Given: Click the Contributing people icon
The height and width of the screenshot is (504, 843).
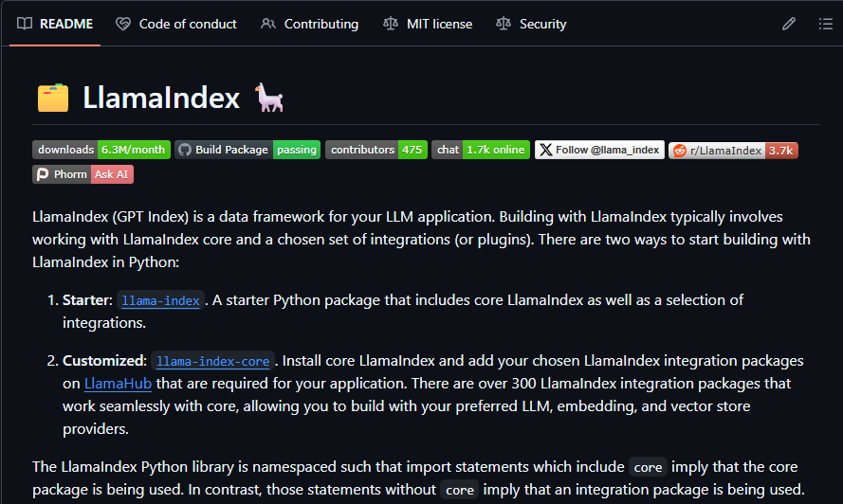Looking at the screenshot, I should coord(268,24).
